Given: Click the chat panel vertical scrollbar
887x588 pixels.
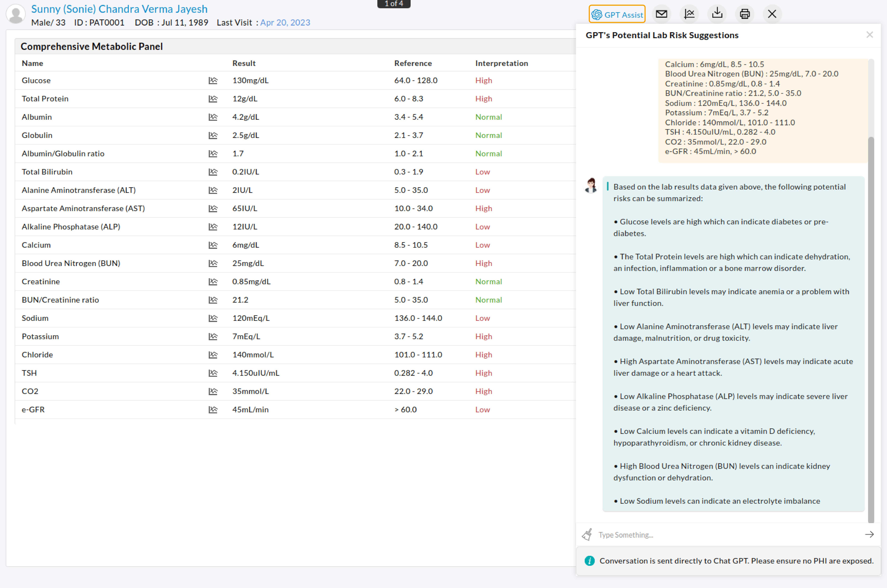Looking at the screenshot, I should [871, 330].
